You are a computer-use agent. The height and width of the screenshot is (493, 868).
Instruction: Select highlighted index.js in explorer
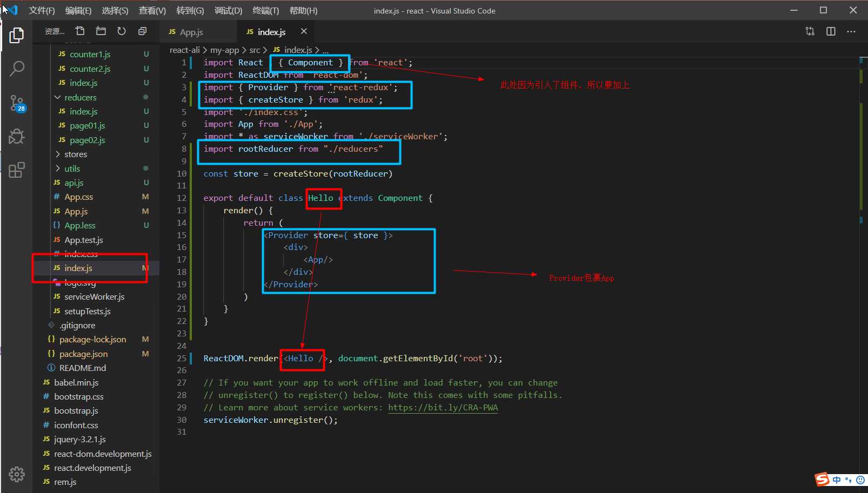click(x=78, y=268)
